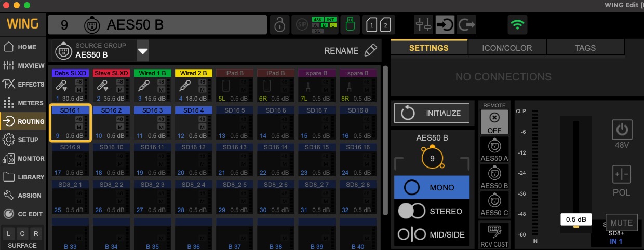Screen dimensions: 644x250
Task: Open the SETUP page
Action: point(23,140)
